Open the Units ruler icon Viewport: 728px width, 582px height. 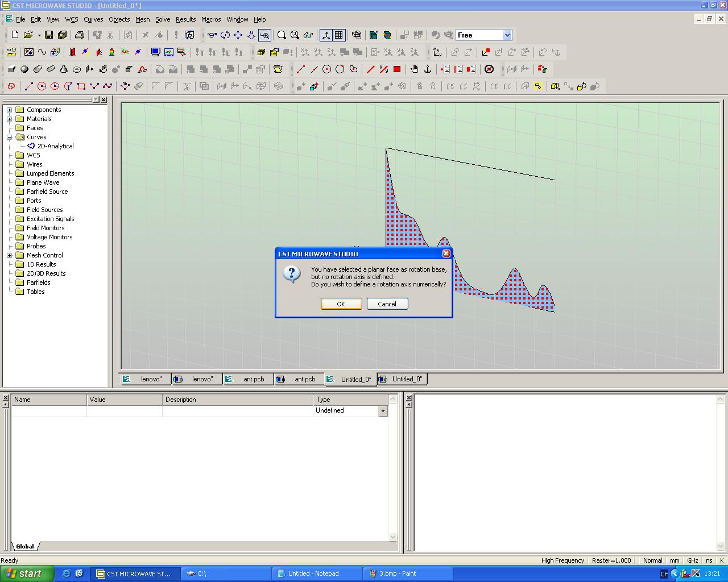coord(11,52)
